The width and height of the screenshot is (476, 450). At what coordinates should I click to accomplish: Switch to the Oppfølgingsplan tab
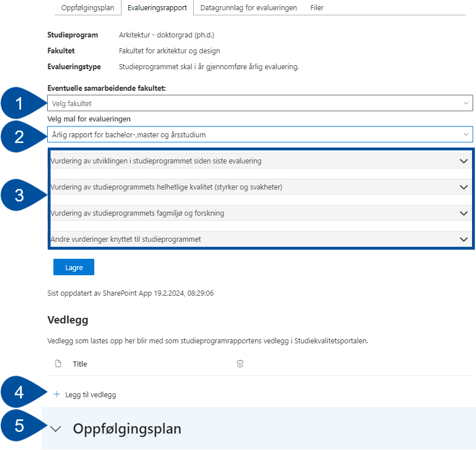point(87,7)
